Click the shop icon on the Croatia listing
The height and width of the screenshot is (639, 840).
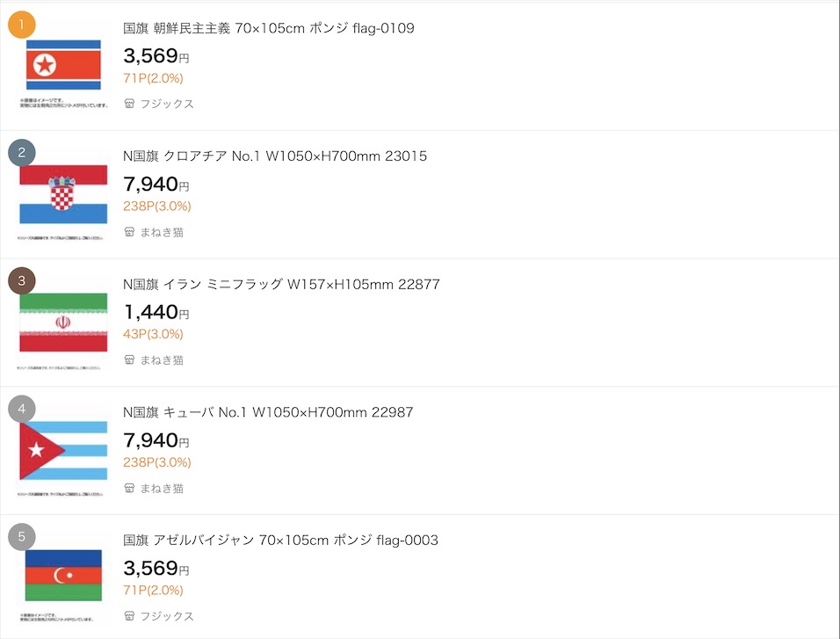129,232
